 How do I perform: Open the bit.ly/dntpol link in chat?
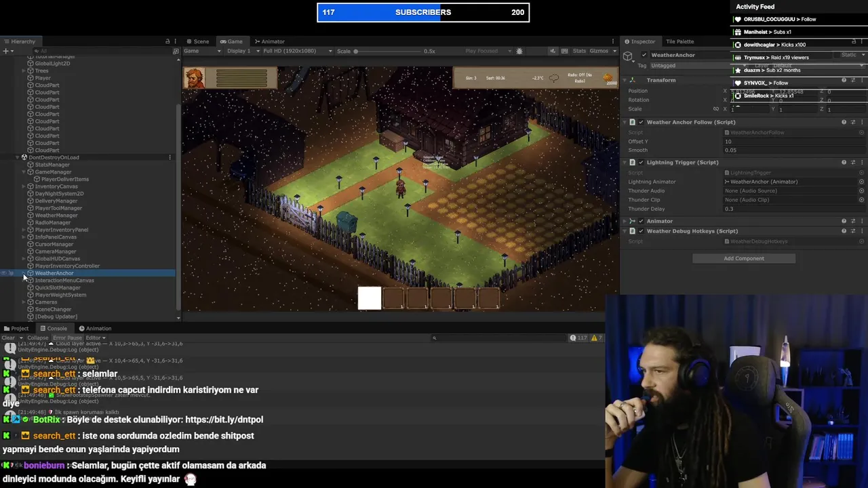click(224, 420)
